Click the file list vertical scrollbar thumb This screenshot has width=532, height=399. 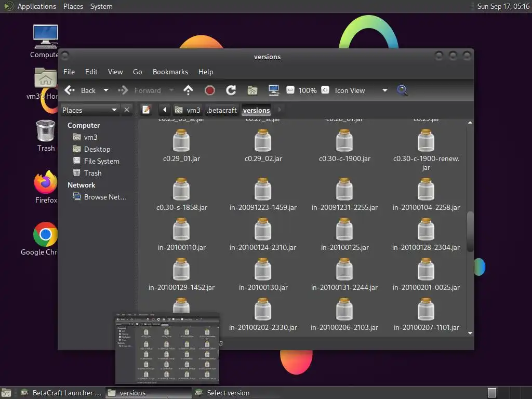coord(470,231)
